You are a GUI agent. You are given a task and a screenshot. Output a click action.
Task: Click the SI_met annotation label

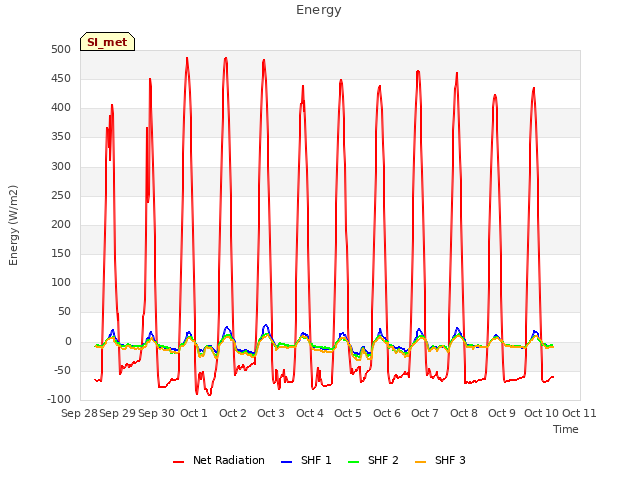click(x=107, y=42)
